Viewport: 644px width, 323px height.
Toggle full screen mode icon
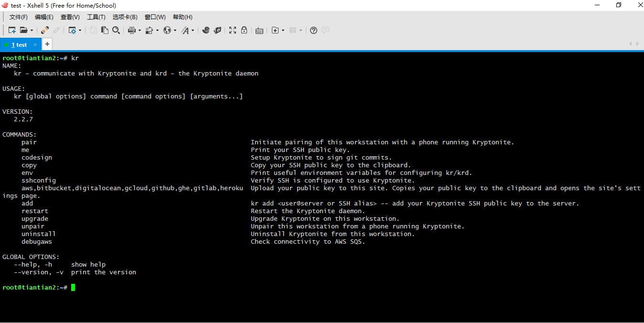[233, 30]
